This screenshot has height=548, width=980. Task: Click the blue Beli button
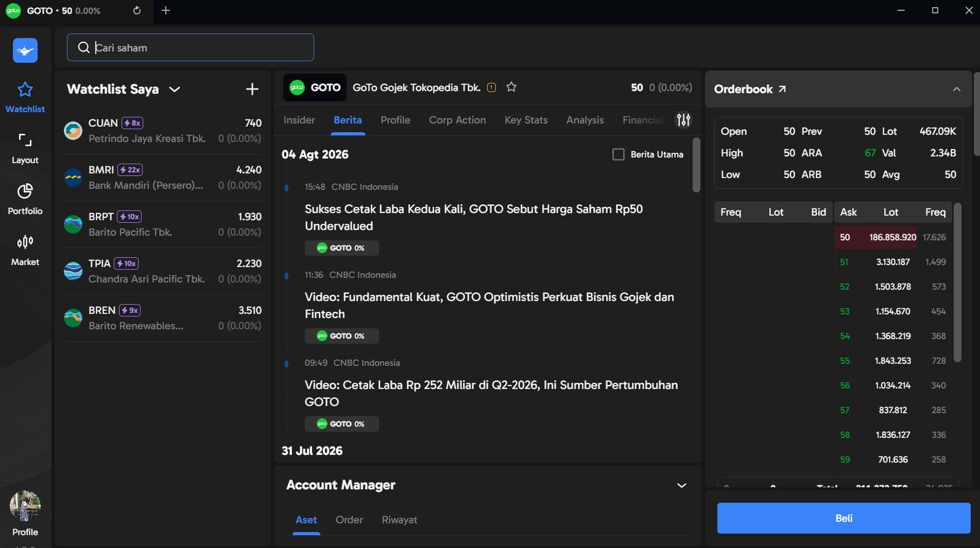coord(844,518)
